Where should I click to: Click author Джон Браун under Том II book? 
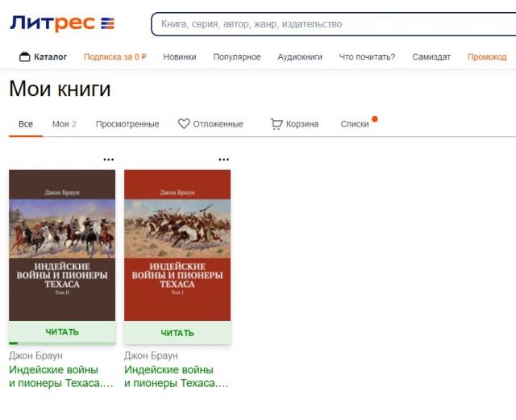35,356
